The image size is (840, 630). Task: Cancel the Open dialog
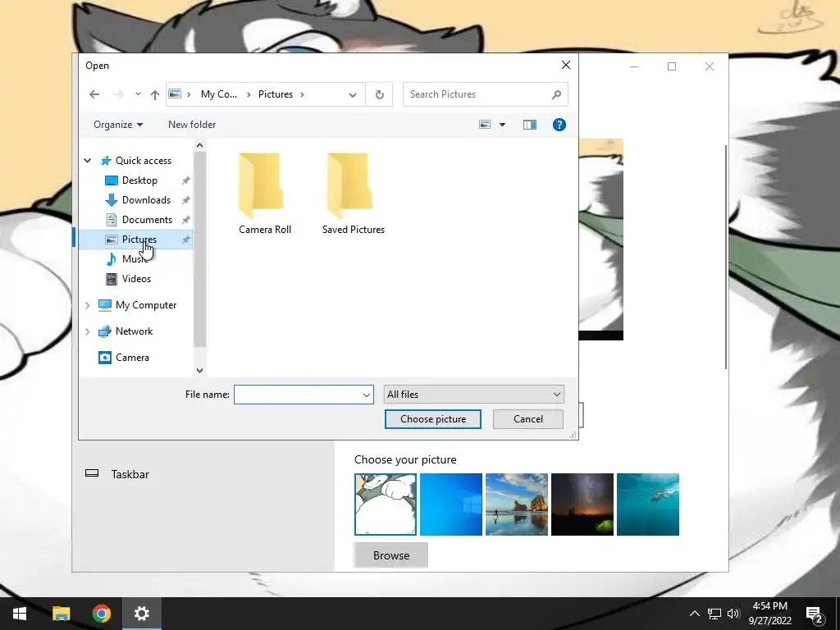coord(527,419)
